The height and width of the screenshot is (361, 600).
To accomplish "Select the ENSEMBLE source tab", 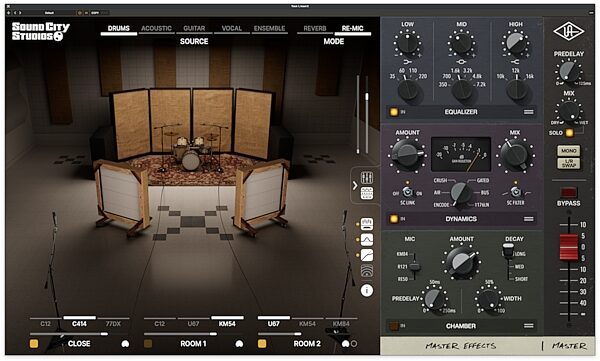I will click(x=269, y=28).
